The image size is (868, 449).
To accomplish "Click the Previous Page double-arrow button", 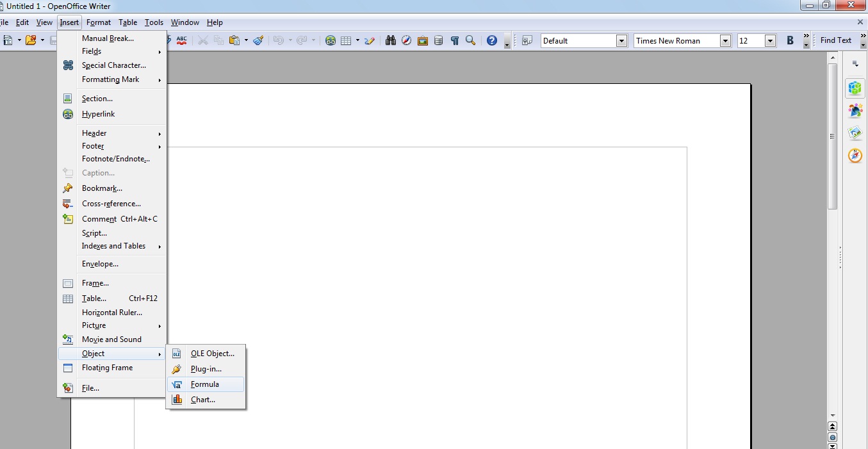I will pyautogui.click(x=832, y=427).
